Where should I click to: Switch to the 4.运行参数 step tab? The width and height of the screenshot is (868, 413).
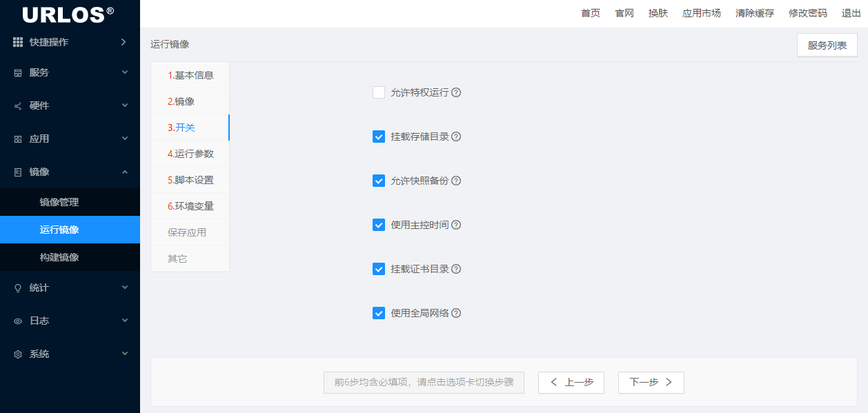pos(190,154)
